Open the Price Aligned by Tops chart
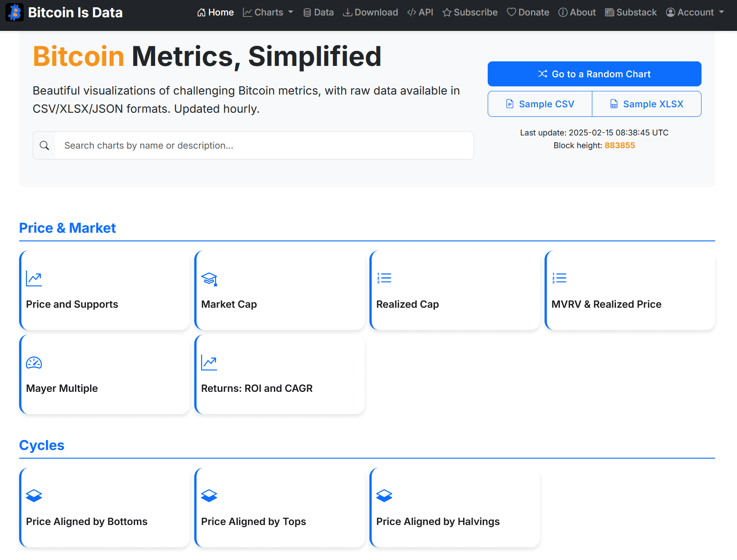Screen dimensions: 737x560 click(x=280, y=507)
